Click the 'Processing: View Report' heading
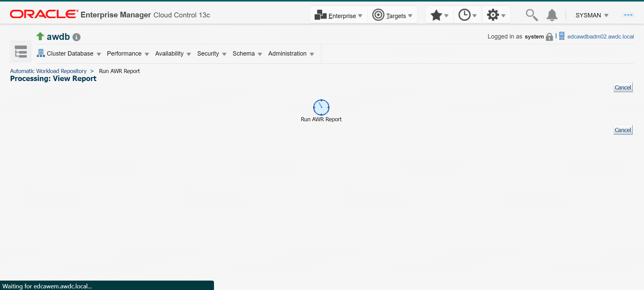The width and height of the screenshot is (644, 290). 53,79
